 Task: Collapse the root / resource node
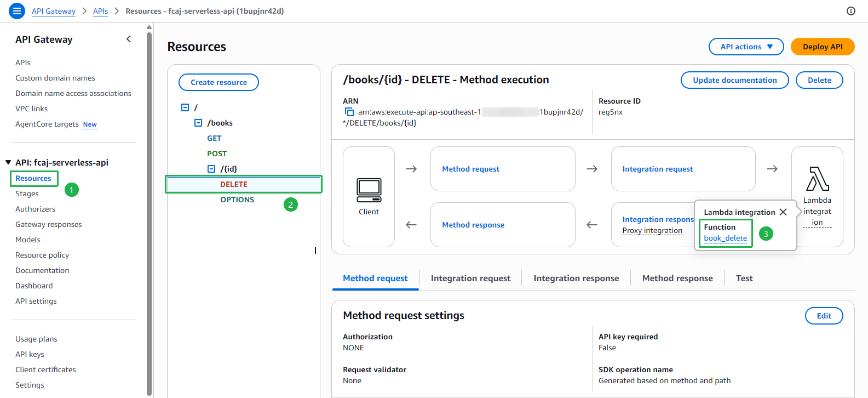(185, 107)
